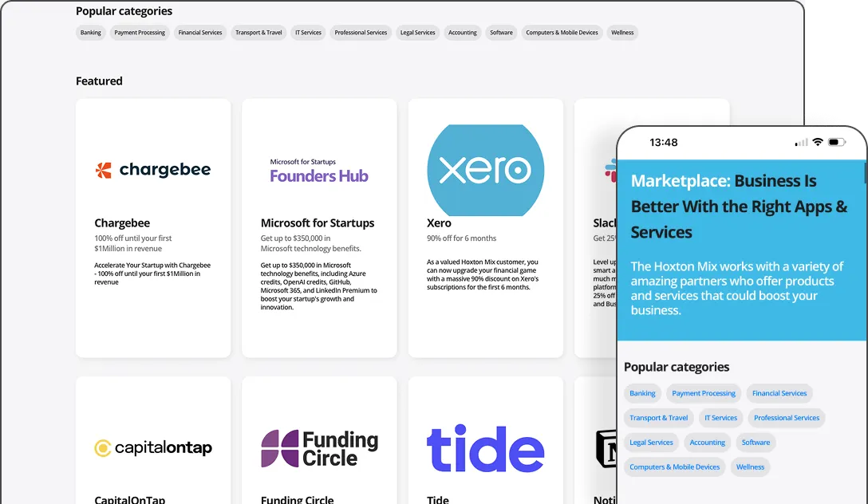Tap the battery icon in phone status bar

pyautogui.click(x=836, y=142)
